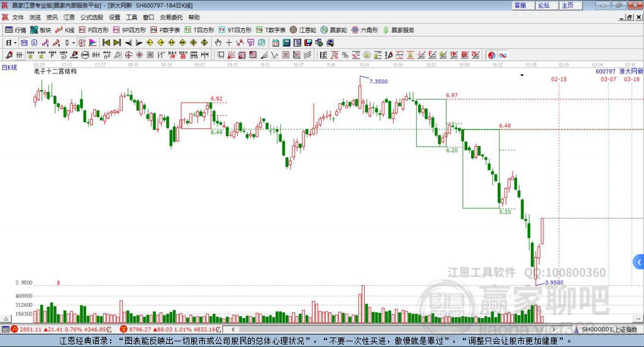644x347 pixels.
Task: Click the 主页 homepage button
Action: (x=571, y=5)
